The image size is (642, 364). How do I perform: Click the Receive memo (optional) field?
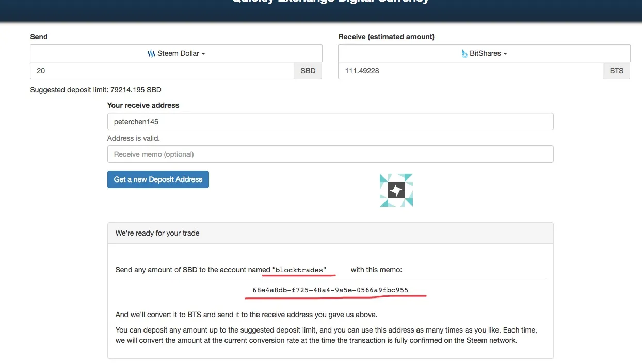pyautogui.click(x=330, y=154)
